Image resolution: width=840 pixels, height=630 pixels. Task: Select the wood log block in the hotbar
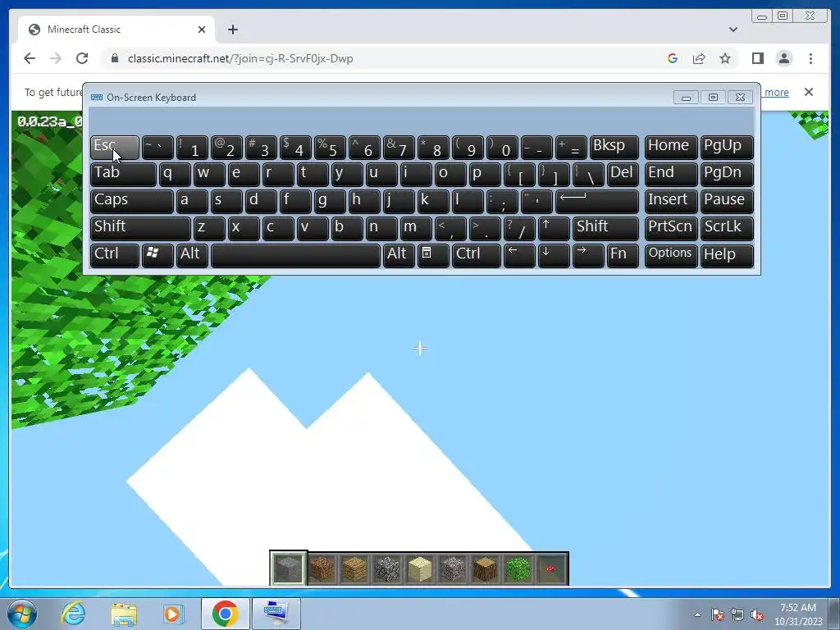pyautogui.click(x=486, y=568)
